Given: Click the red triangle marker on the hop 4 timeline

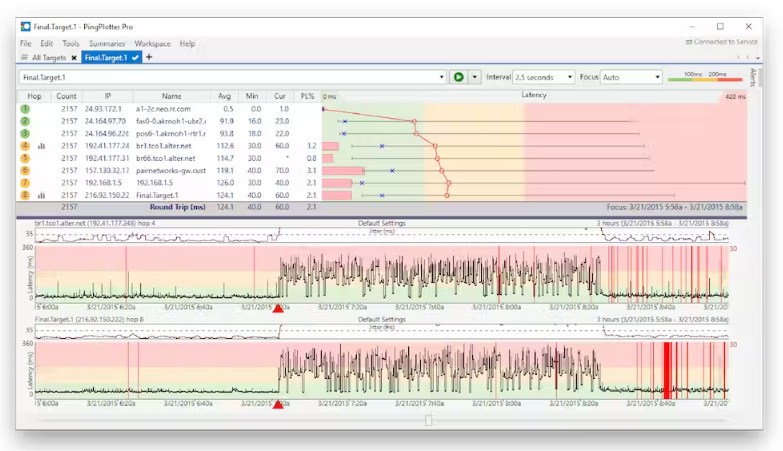Looking at the screenshot, I should pyautogui.click(x=278, y=308).
